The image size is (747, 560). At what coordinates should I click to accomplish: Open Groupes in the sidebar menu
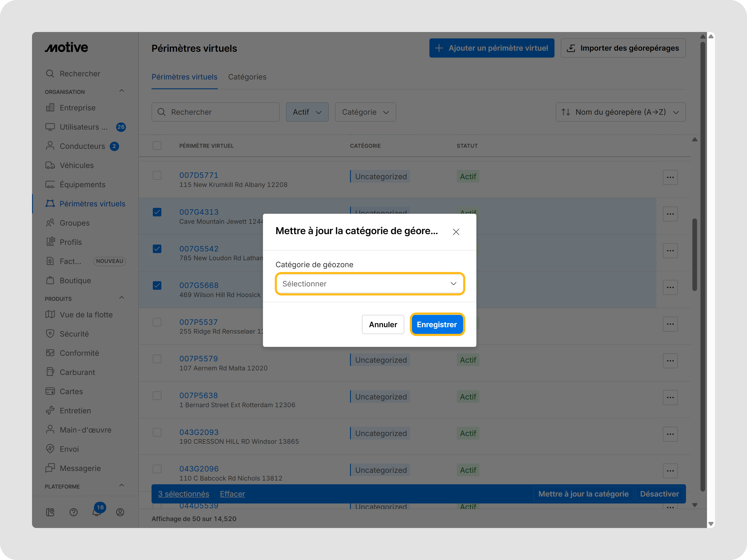(75, 223)
